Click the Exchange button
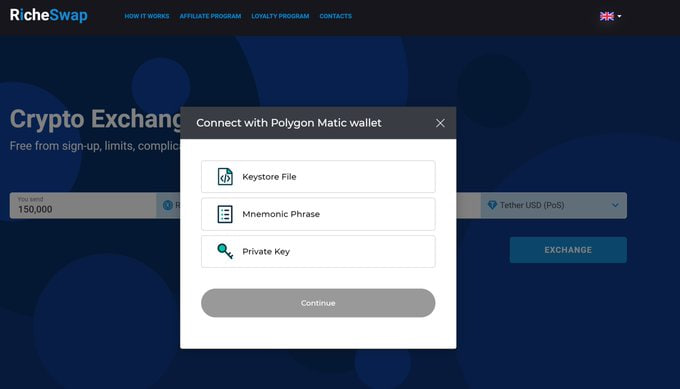Screen dimensions: 680x389 click(x=568, y=250)
